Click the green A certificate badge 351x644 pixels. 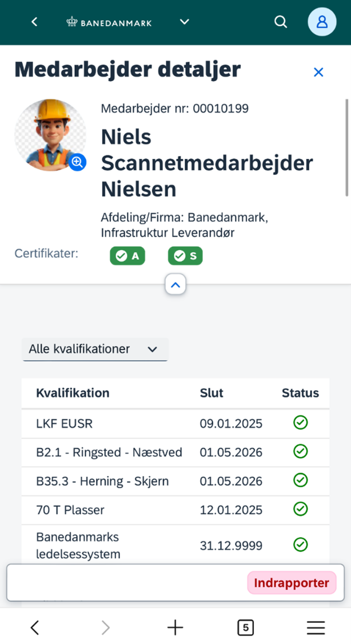(127, 257)
